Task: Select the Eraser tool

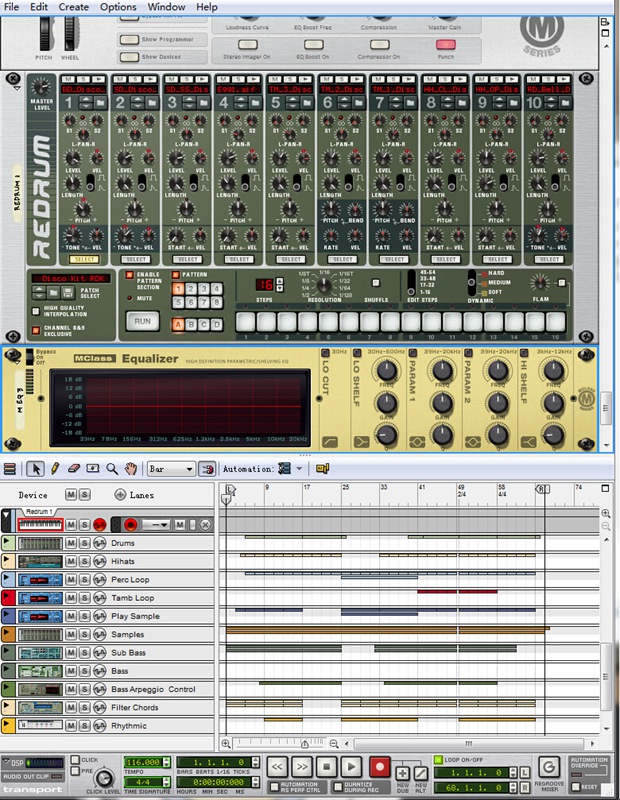Action: click(x=74, y=468)
